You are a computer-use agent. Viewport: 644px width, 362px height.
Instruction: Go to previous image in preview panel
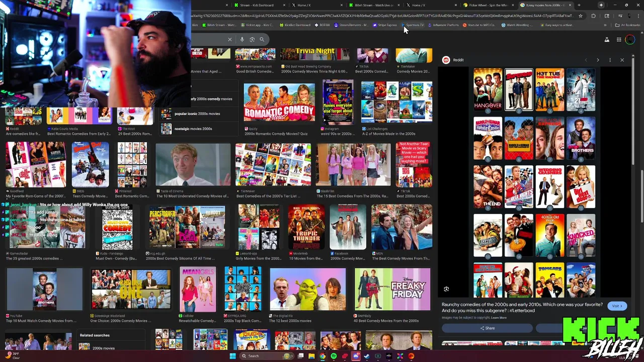[586, 60]
